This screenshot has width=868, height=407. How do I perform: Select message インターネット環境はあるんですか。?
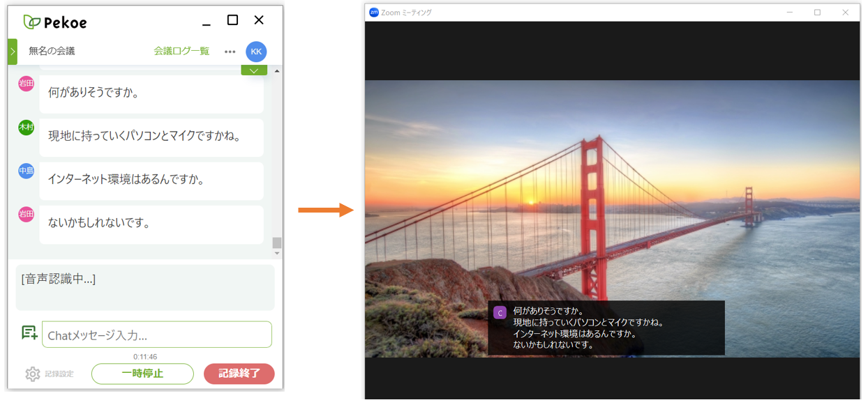[x=151, y=181]
